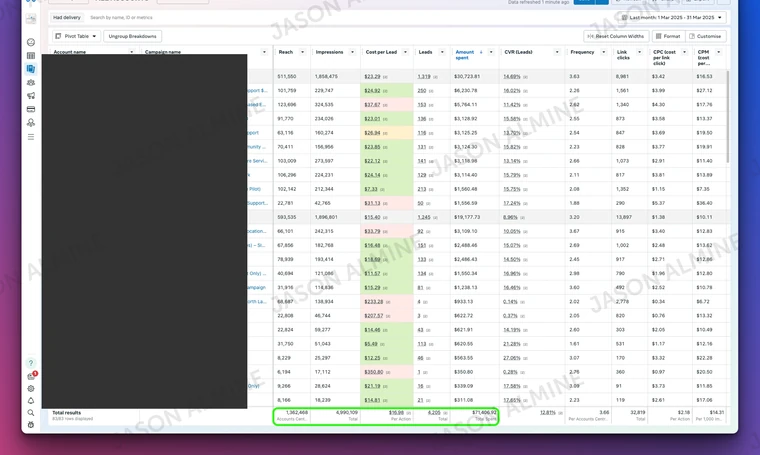Screen dimensions: 760x455
Task: Click the $23.29 cost per lead link
Action: click(x=372, y=77)
